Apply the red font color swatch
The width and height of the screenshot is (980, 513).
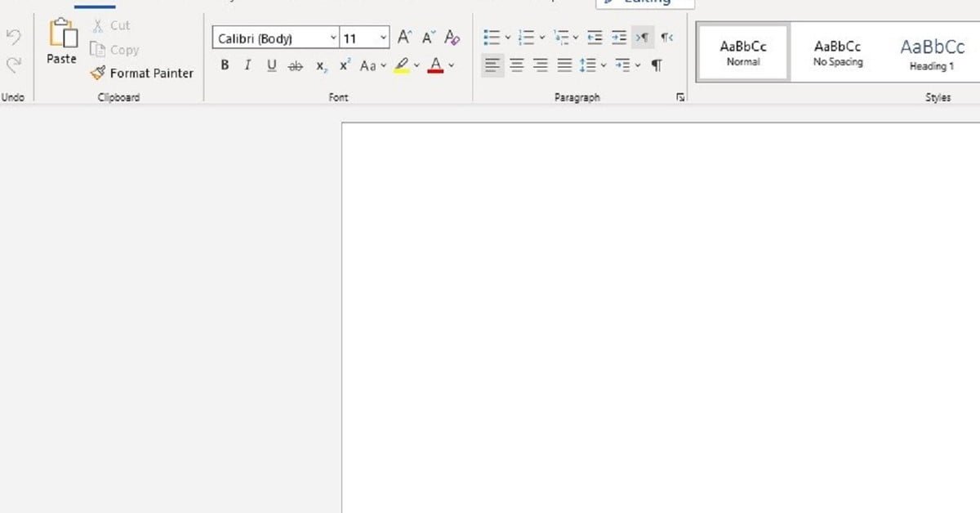click(x=435, y=65)
